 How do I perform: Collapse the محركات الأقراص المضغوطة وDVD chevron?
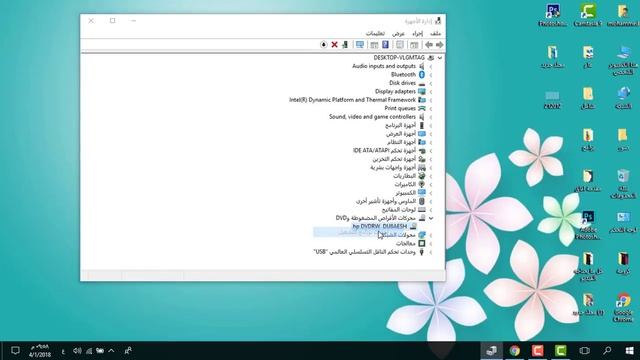coord(431,218)
